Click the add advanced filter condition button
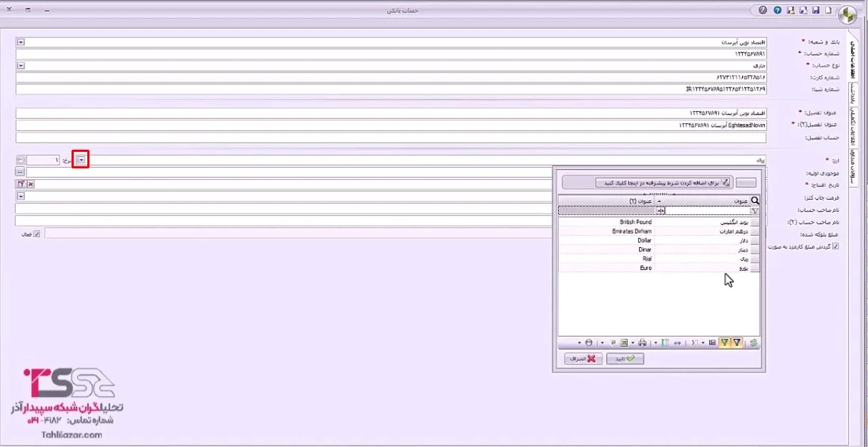868x447 pixels. click(664, 183)
